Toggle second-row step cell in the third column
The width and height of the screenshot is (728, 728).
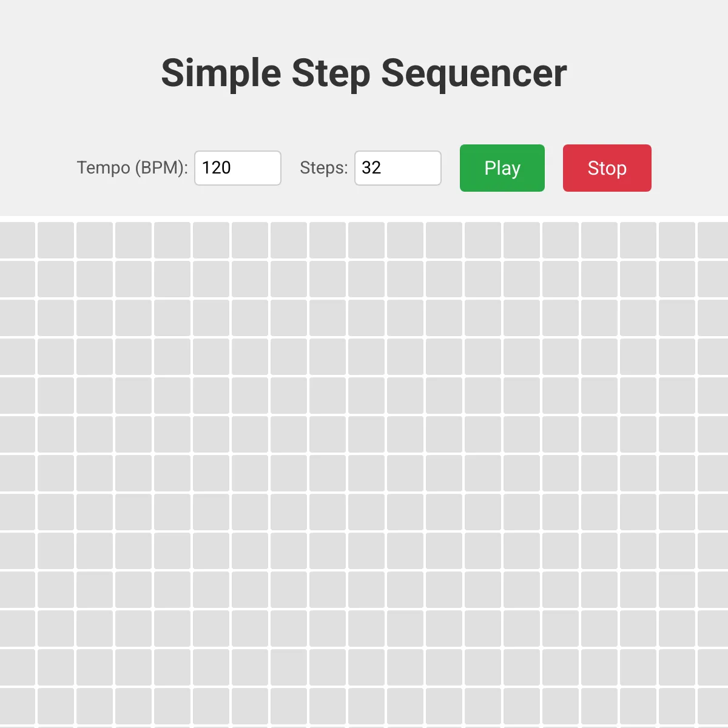pyautogui.click(x=95, y=279)
